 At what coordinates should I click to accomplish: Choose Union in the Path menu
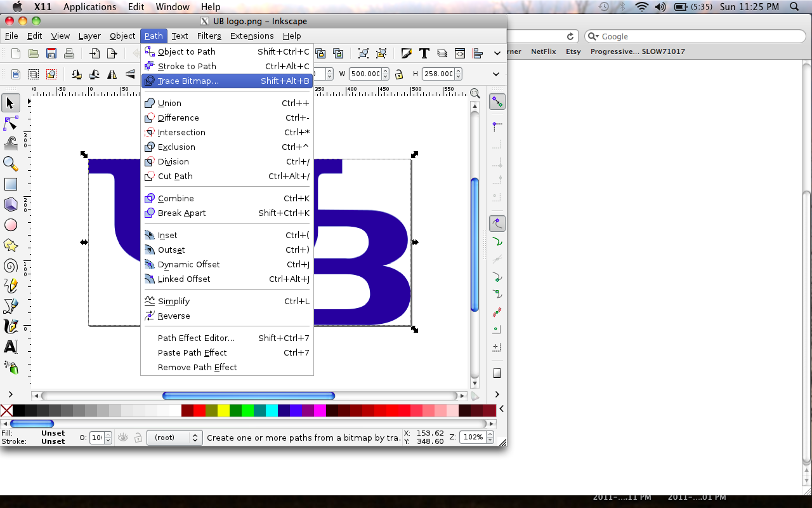point(227,103)
